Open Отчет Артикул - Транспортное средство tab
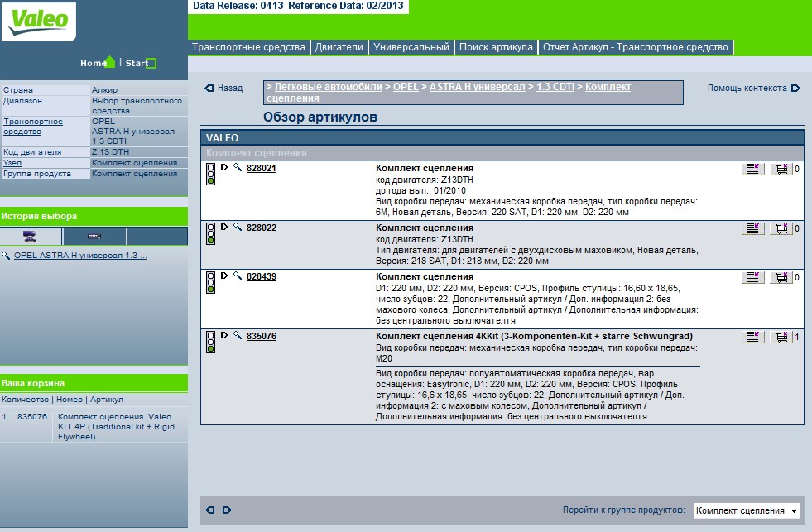812x532 pixels. point(636,47)
